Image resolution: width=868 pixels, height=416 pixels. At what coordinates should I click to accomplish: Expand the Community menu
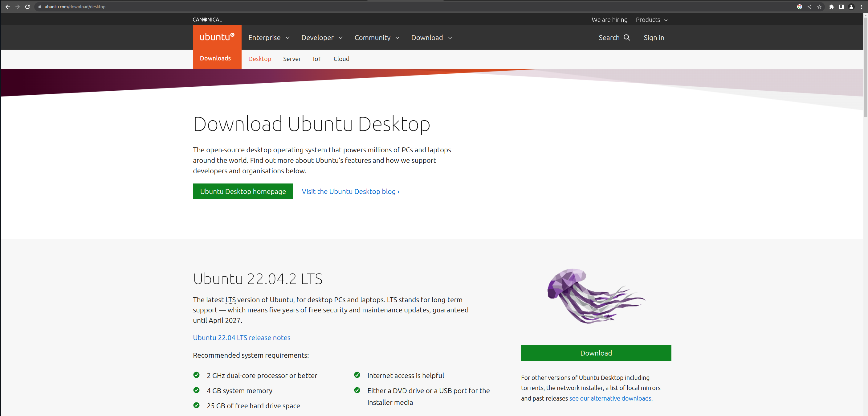pyautogui.click(x=377, y=38)
